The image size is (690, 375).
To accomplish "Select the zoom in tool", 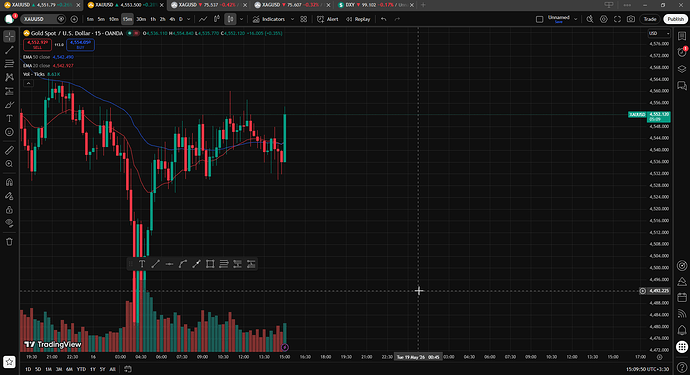I will (9, 164).
